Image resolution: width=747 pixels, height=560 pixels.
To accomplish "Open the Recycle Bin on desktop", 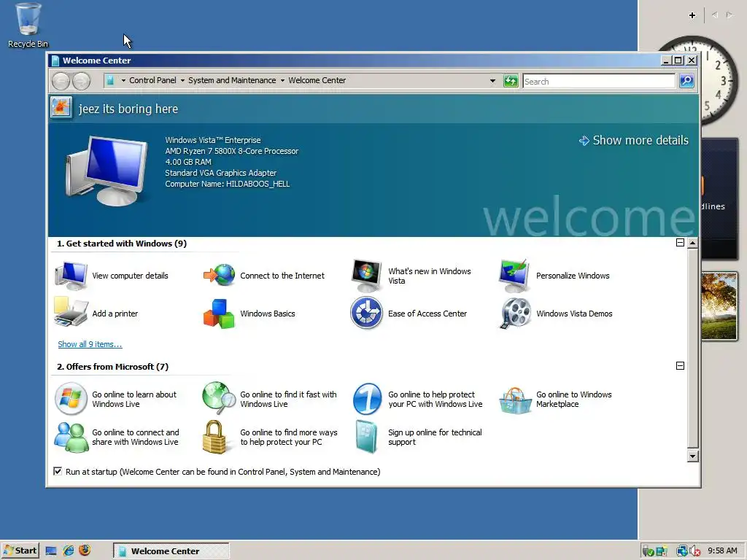I will [x=28, y=26].
